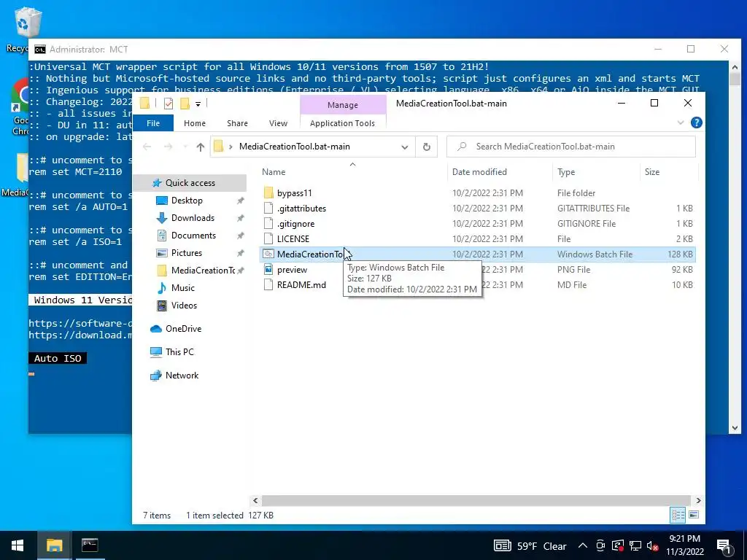
Task: Switch to the Home ribbon tab
Action: 194,122
